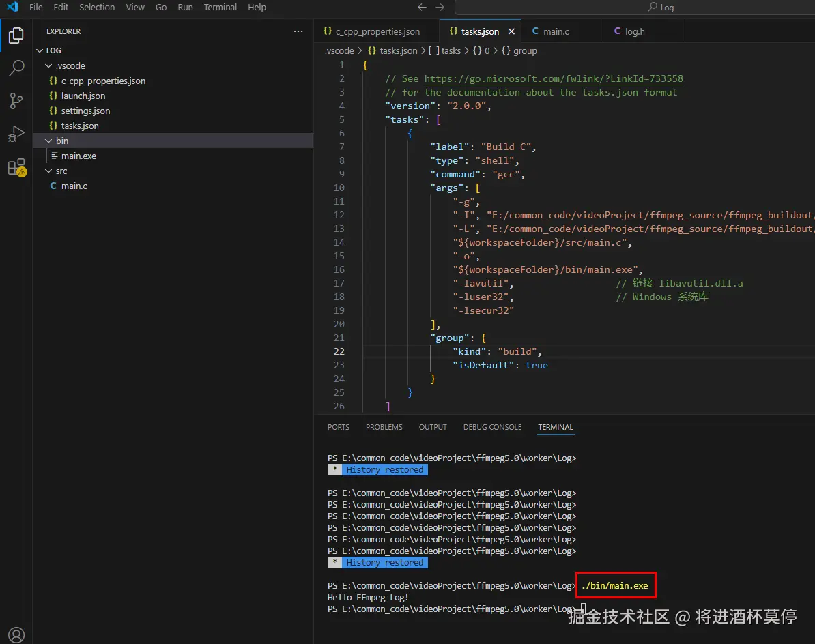Open the Go menu
The height and width of the screenshot is (644, 815).
point(161,8)
